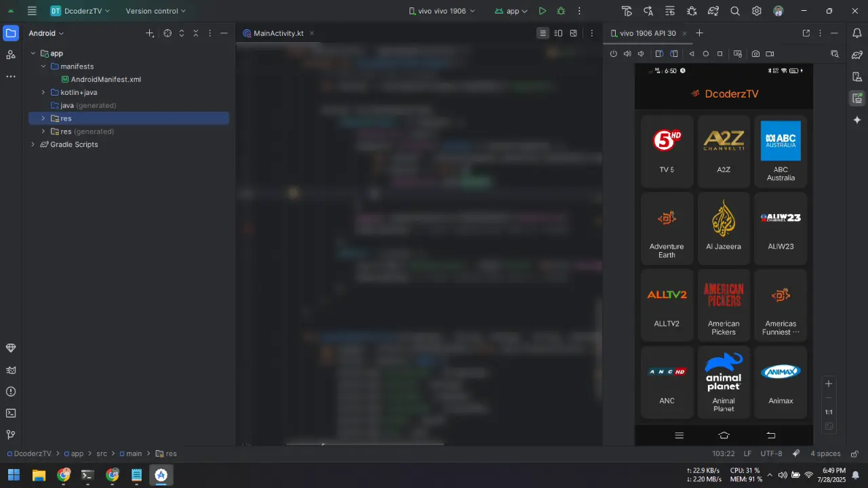Image resolution: width=868 pixels, height=488 pixels.
Task: Change indent setting 4 spaces in status bar
Action: tap(825, 453)
